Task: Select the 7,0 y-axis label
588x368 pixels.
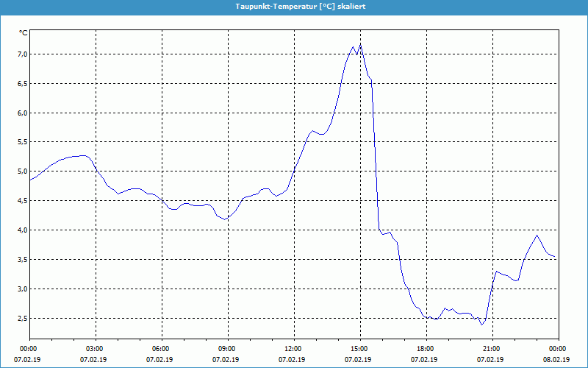Action: tap(21, 54)
